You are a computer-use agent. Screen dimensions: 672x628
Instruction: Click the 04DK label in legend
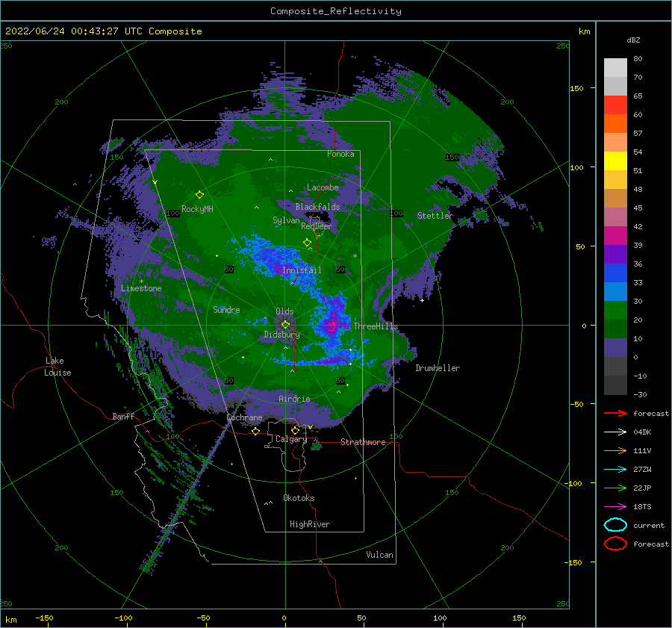point(642,432)
